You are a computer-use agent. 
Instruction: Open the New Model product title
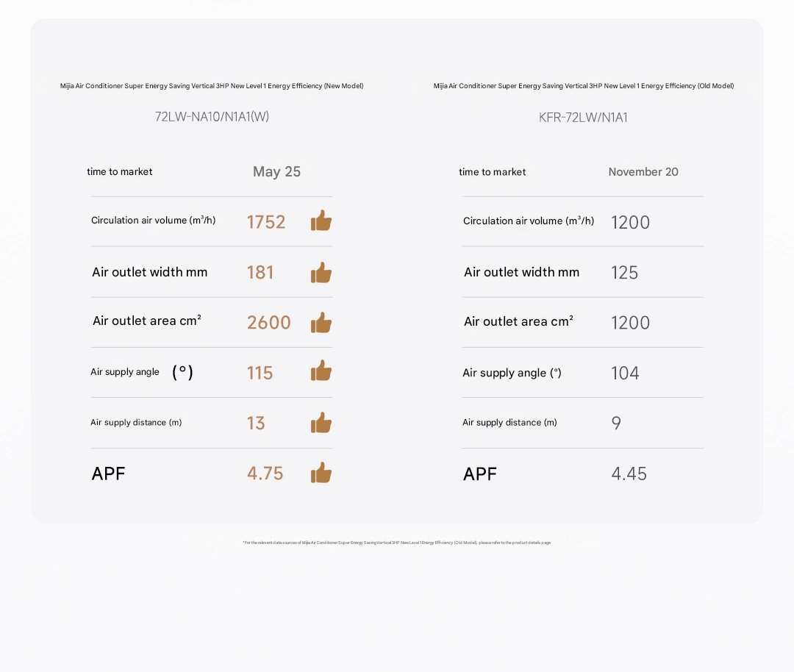[212, 86]
